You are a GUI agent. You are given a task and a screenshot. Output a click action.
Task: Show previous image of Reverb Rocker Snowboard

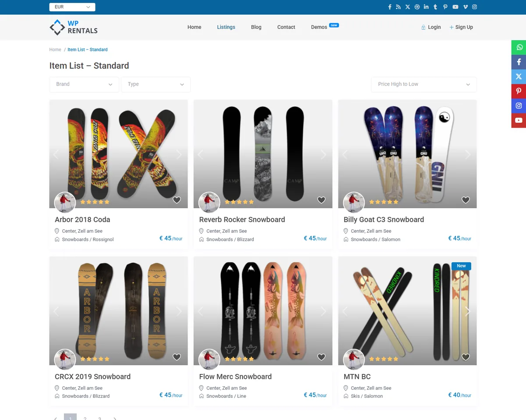[200, 154]
